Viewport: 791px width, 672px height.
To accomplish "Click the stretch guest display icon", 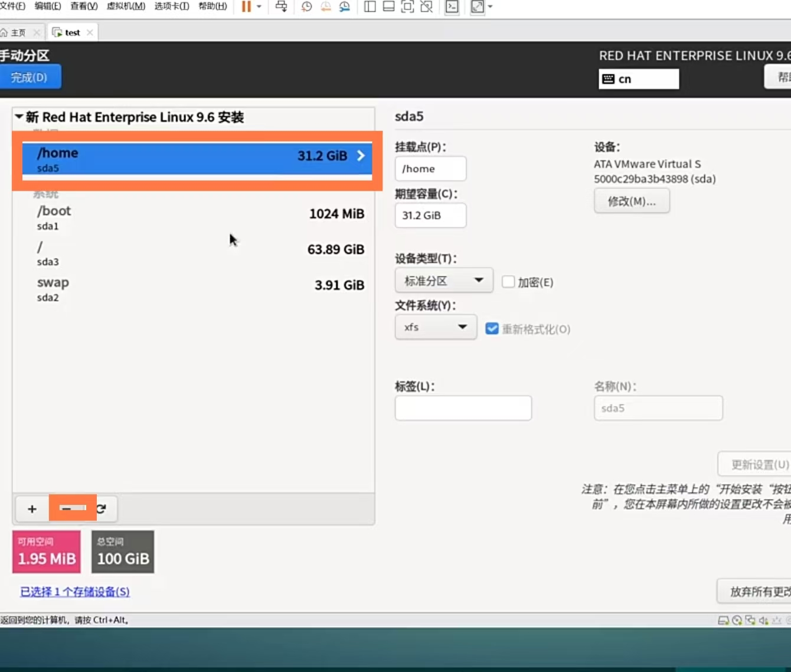I will [478, 6].
